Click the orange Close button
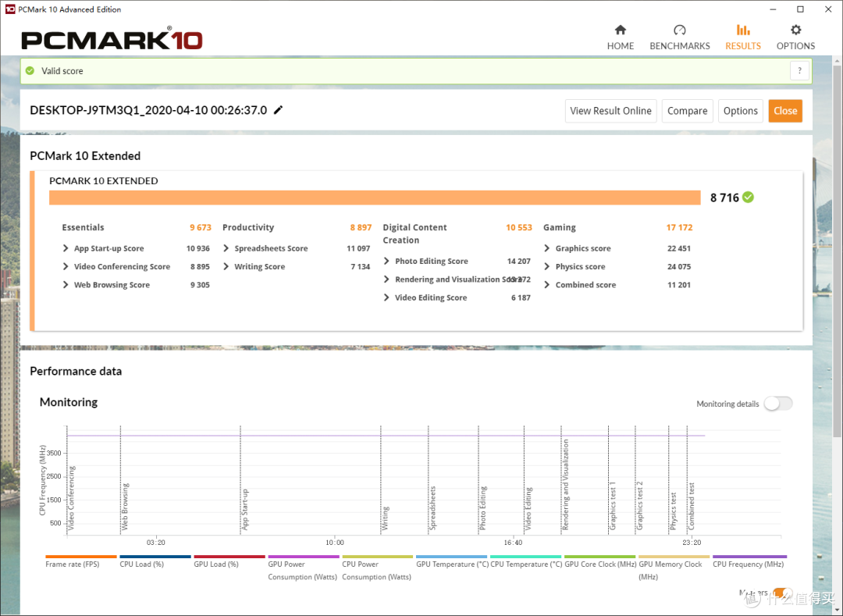The height and width of the screenshot is (616, 843). click(x=785, y=111)
